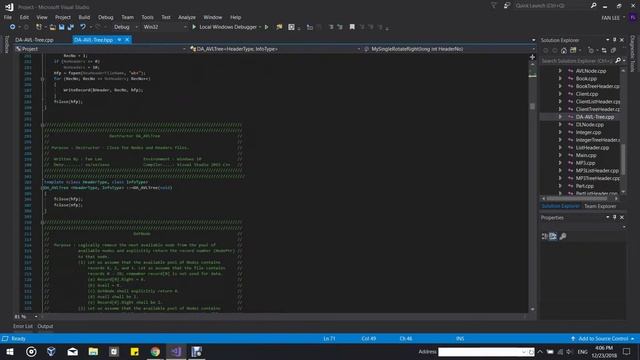Switch to DA-AVL-Tree.cpp editor tab
Viewport: 640px width, 360px height.
click(34, 40)
